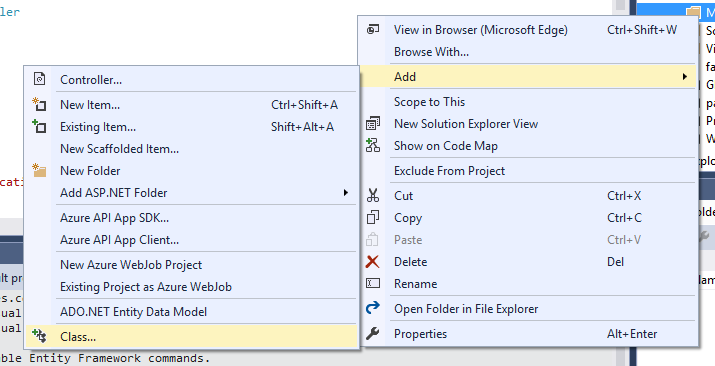Choose ADO.NET Entity Data Model

134,312
